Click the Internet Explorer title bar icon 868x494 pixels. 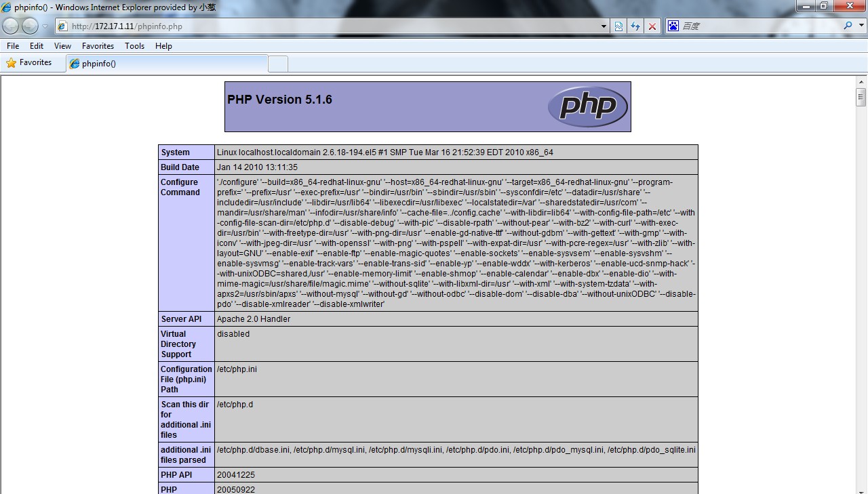[x=7, y=7]
